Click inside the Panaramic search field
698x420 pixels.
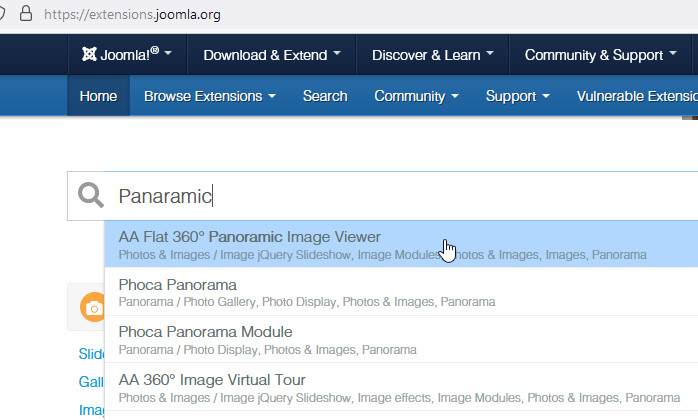coord(400,196)
